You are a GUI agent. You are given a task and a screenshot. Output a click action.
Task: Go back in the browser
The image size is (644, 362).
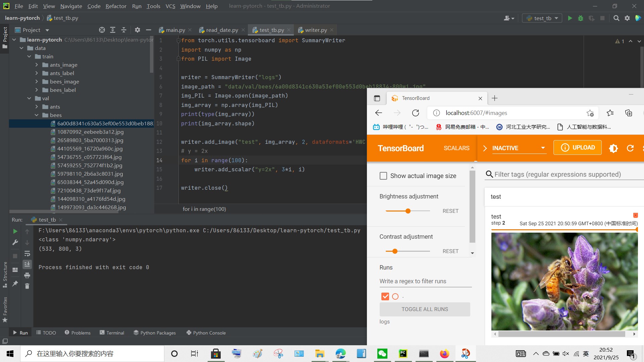pyautogui.click(x=379, y=113)
